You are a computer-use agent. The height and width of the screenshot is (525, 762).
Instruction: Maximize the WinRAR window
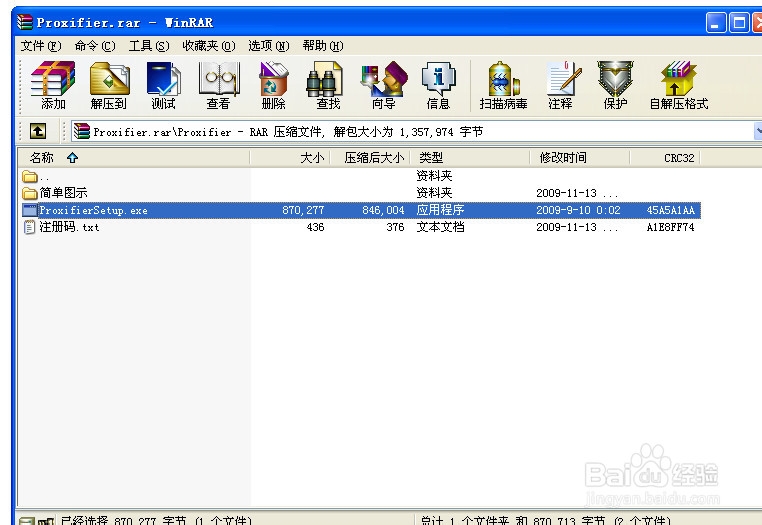[739, 22]
